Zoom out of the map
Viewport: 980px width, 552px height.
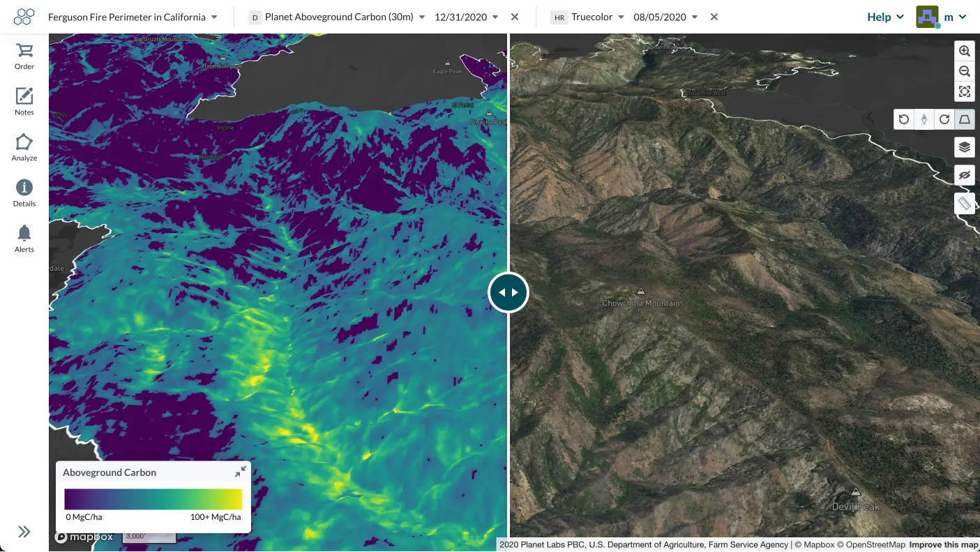pos(965,71)
